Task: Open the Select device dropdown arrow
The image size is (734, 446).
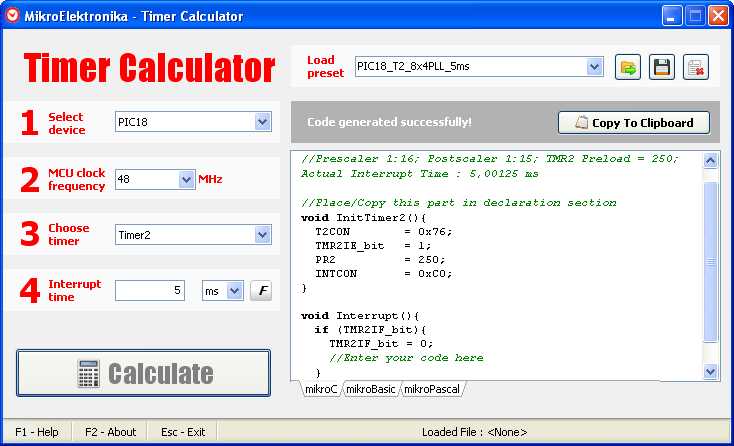Action: coord(263,122)
